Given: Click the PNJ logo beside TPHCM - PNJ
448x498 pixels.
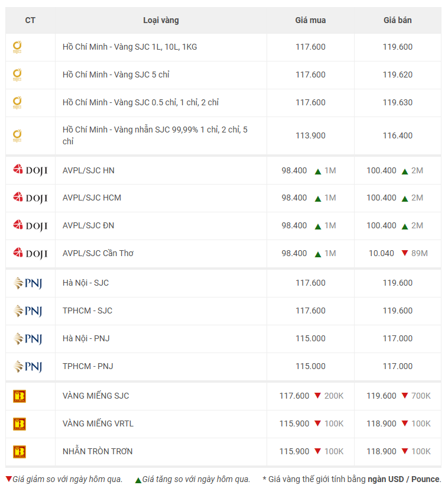Looking at the screenshot, I should click(x=28, y=367).
